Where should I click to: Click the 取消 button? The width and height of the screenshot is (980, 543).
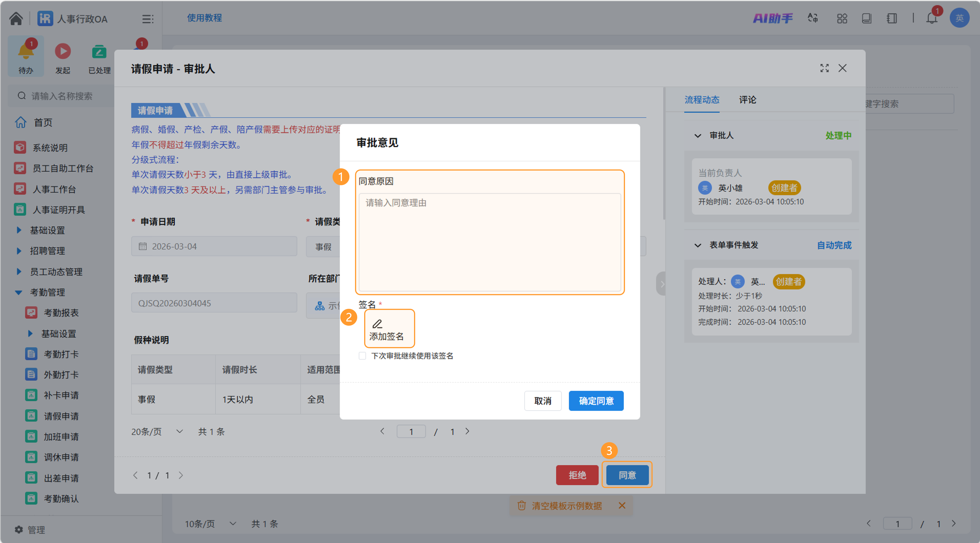[x=543, y=401]
